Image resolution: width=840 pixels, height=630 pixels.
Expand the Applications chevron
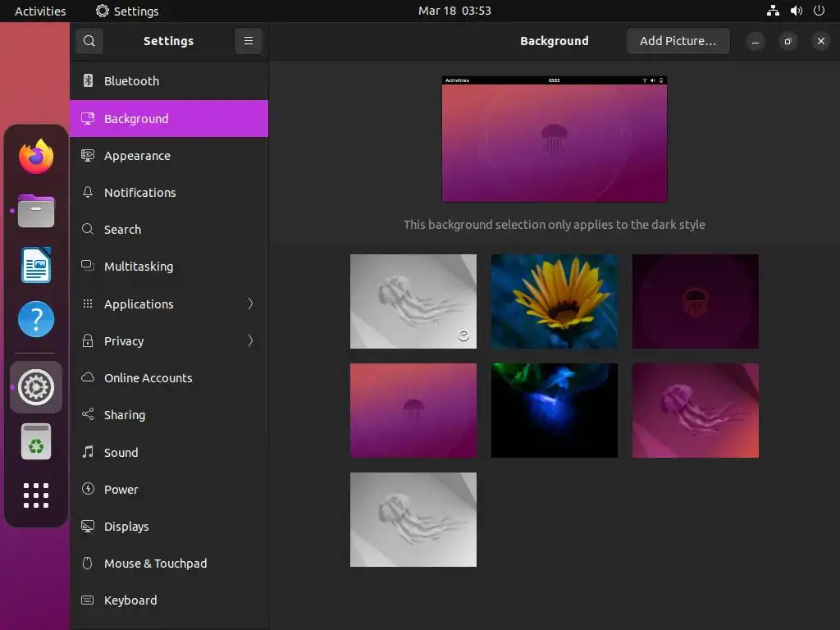250,304
